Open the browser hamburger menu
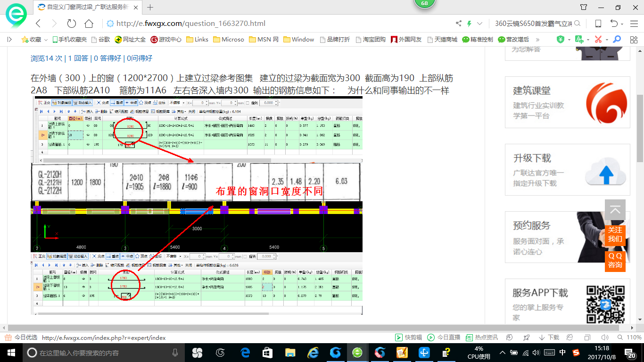Image resolution: width=644 pixels, height=362 pixels. (634, 24)
